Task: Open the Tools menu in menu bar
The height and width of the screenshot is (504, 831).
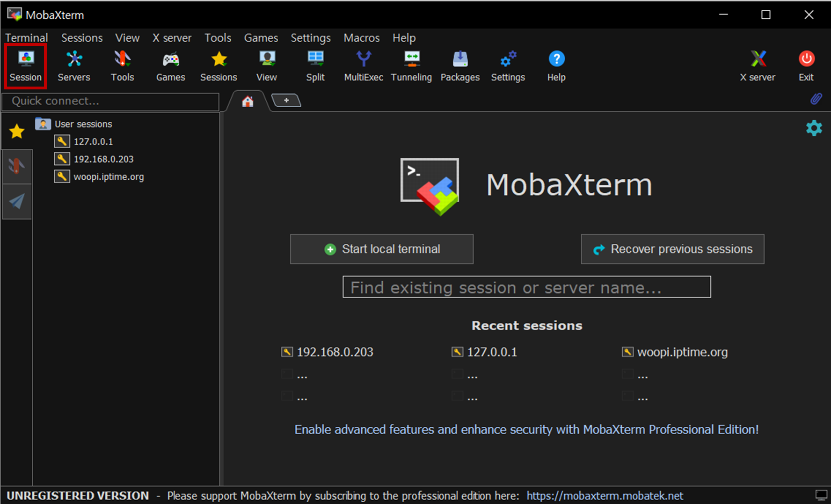Action: point(218,38)
